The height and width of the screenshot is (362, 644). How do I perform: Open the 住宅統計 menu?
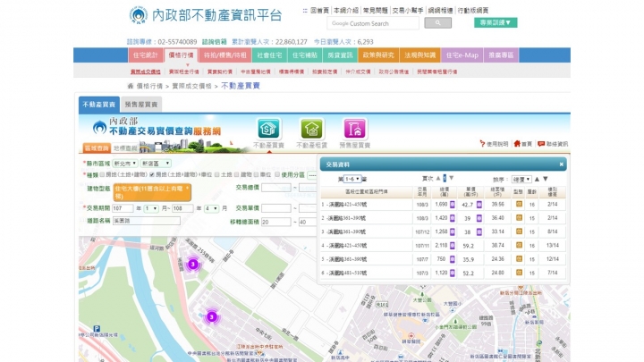(146, 55)
